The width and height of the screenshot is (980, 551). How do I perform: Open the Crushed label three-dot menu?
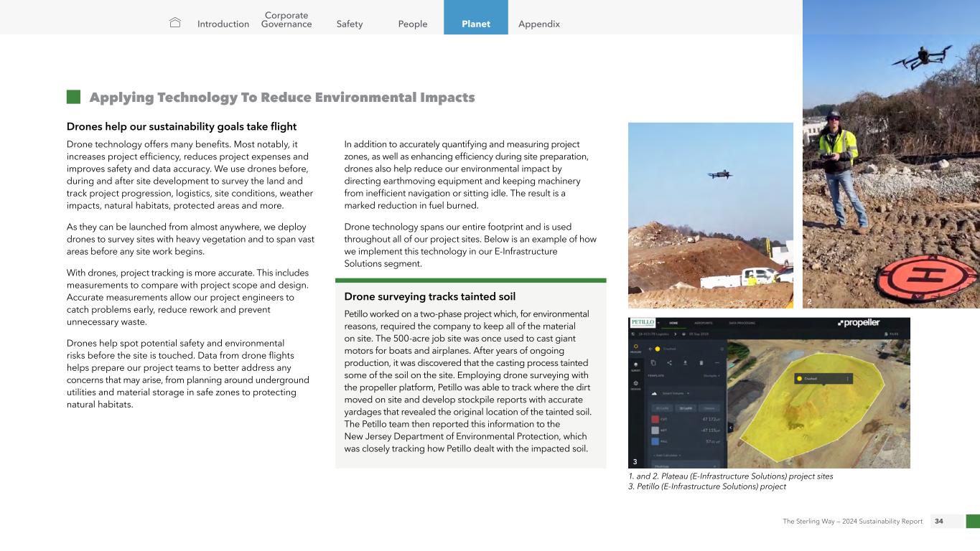848,378
